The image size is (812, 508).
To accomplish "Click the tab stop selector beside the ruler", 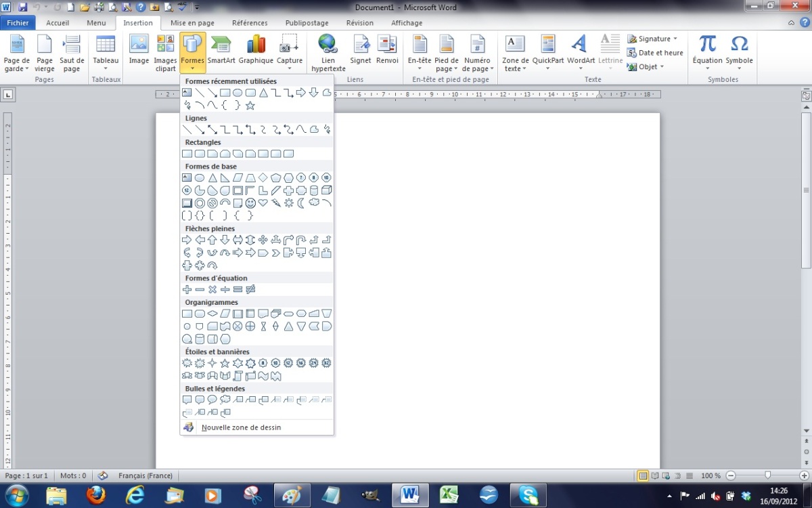I will [x=7, y=94].
